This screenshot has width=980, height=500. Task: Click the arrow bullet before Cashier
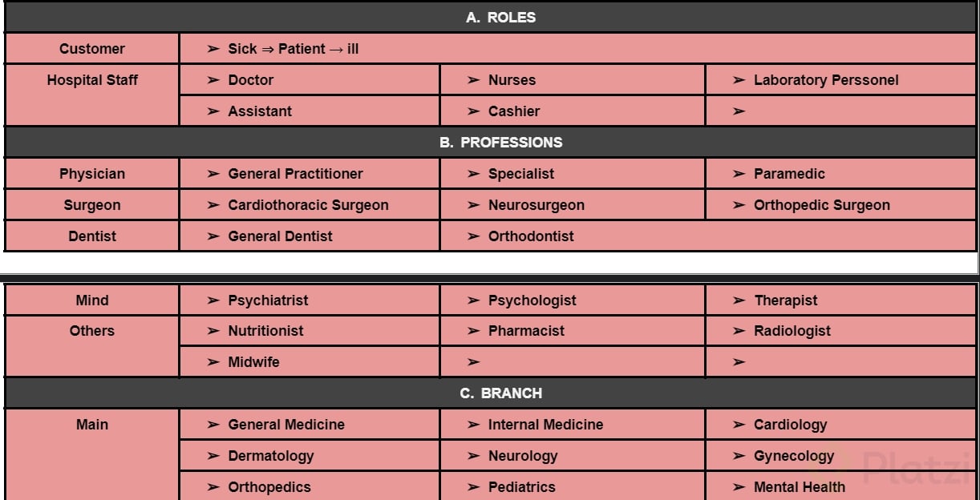[473, 111]
